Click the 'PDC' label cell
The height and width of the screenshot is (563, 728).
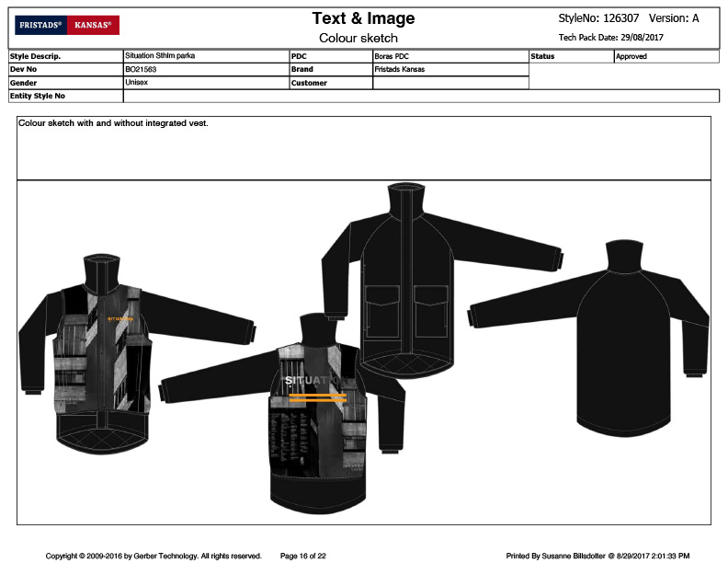[331, 56]
